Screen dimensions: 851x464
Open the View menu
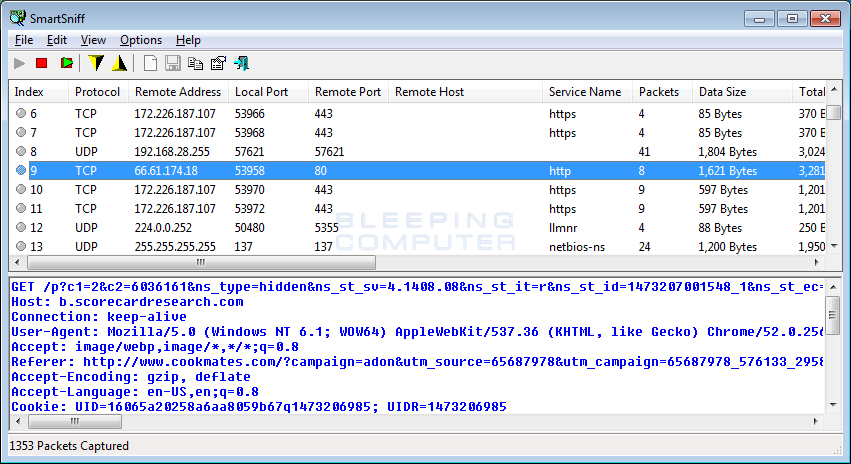tap(93, 40)
